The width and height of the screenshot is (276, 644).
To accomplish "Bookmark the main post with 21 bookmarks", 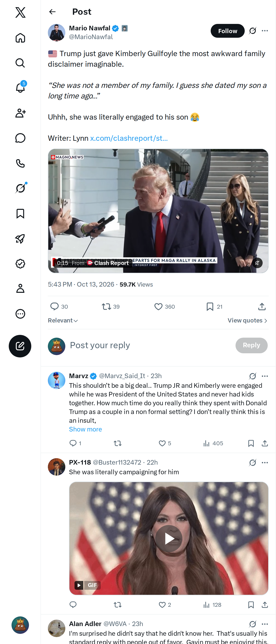I will click(x=214, y=307).
